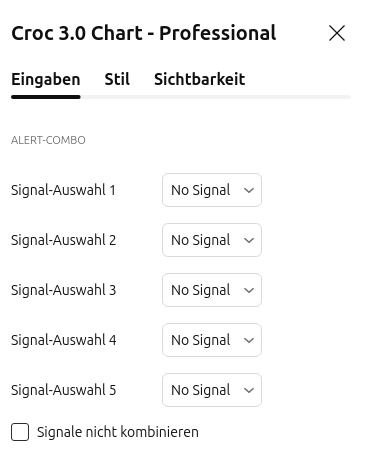Screen dimensions: 366x454
Task: Click the chevron arrow of Signal-Auswahl 5
Action: (249, 390)
